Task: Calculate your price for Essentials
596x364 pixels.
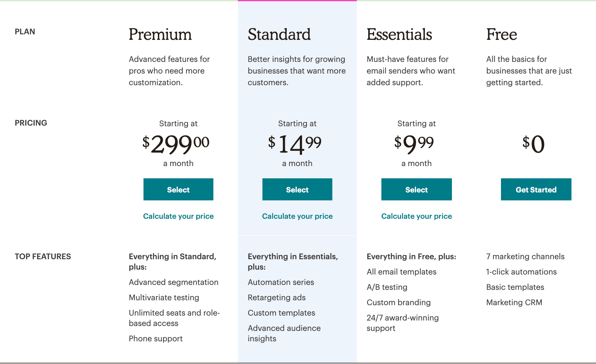Action: [x=416, y=216]
